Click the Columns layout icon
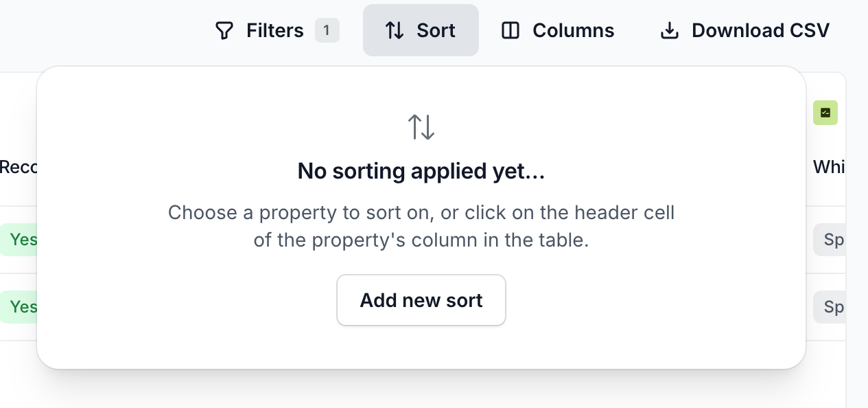 (511, 31)
